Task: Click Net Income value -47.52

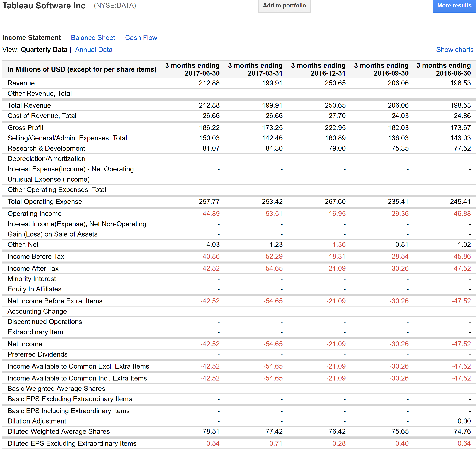Action: (461, 344)
